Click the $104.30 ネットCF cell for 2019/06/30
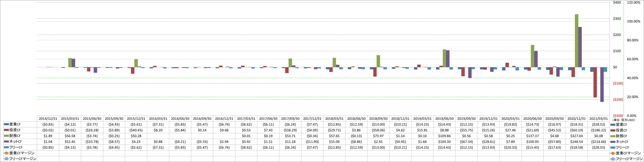The height and width of the screenshot is (162, 644). click(x=444, y=142)
